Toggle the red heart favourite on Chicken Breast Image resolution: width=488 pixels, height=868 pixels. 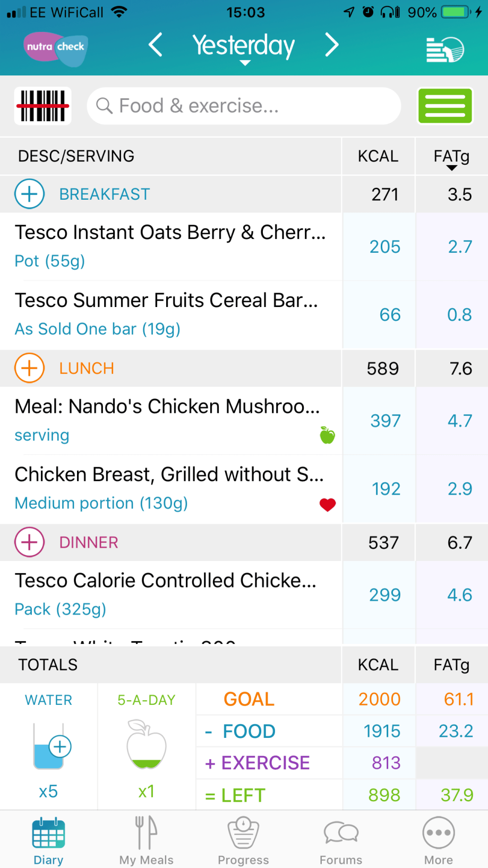(x=328, y=505)
